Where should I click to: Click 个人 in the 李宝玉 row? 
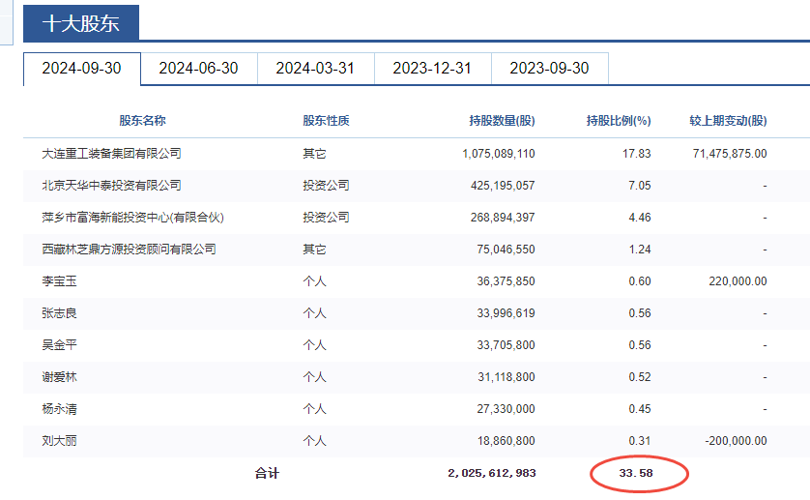click(315, 282)
